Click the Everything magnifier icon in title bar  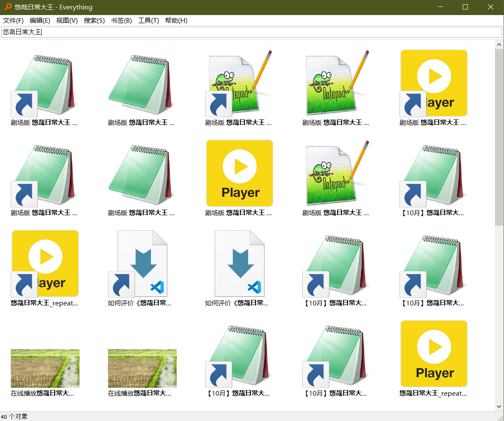point(8,7)
